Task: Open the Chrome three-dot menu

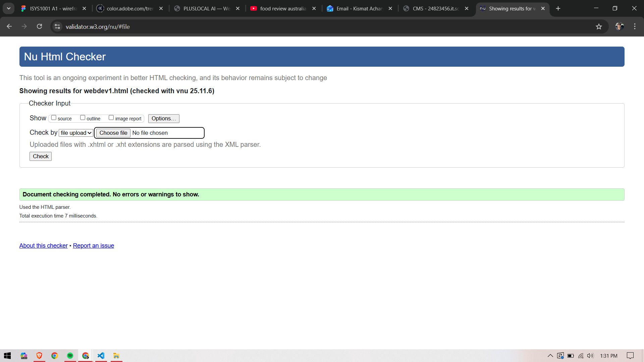Action: click(635, 26)
